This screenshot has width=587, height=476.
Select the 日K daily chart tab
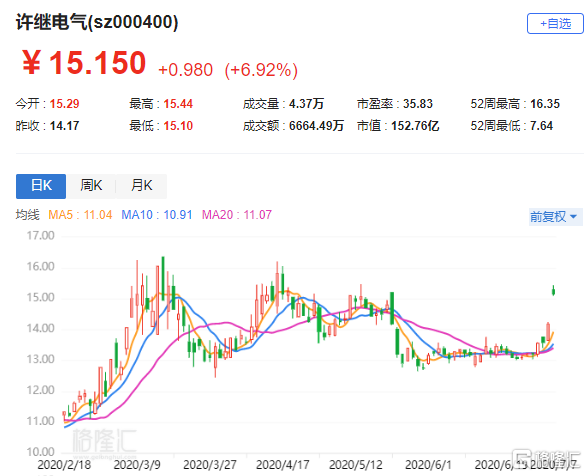41,186
